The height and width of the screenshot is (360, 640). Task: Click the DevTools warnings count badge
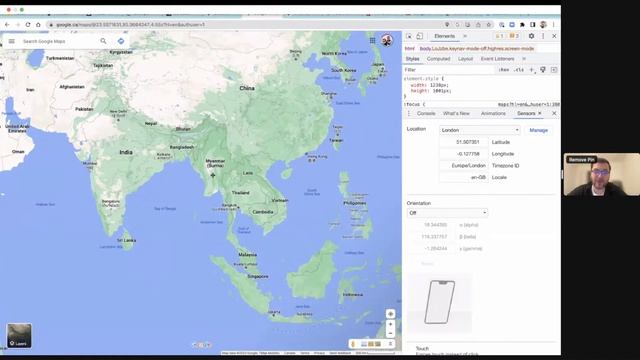point(500,36)
